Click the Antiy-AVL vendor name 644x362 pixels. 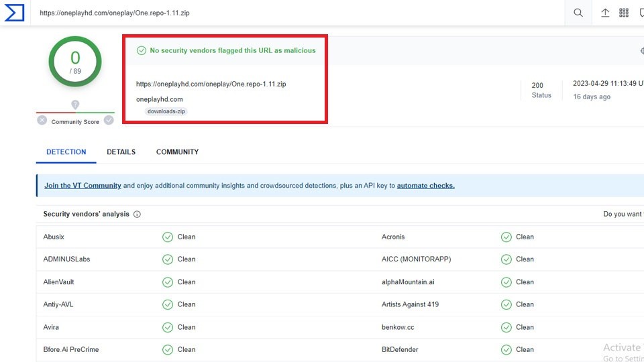point(58,304)
